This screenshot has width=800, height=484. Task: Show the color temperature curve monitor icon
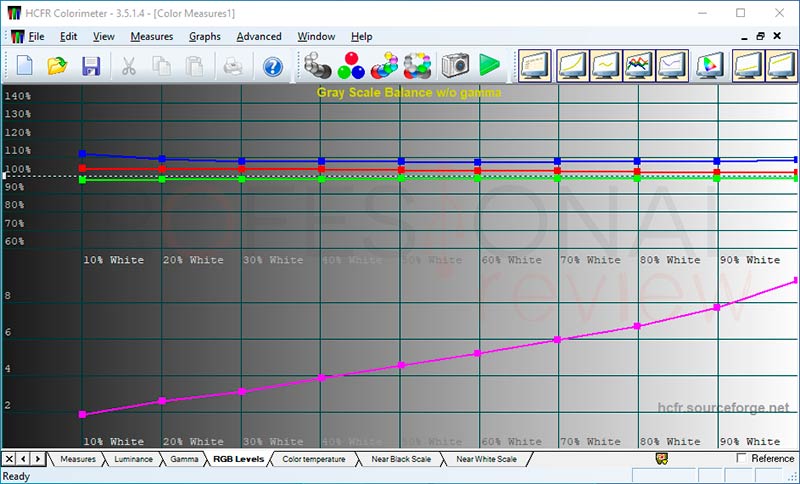tap(672, 65)
